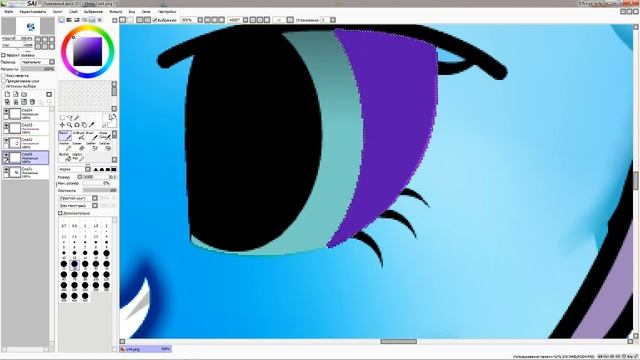Click the invert selection toolbar button
This screenshot has height=360, width=640.
point(147,20)
